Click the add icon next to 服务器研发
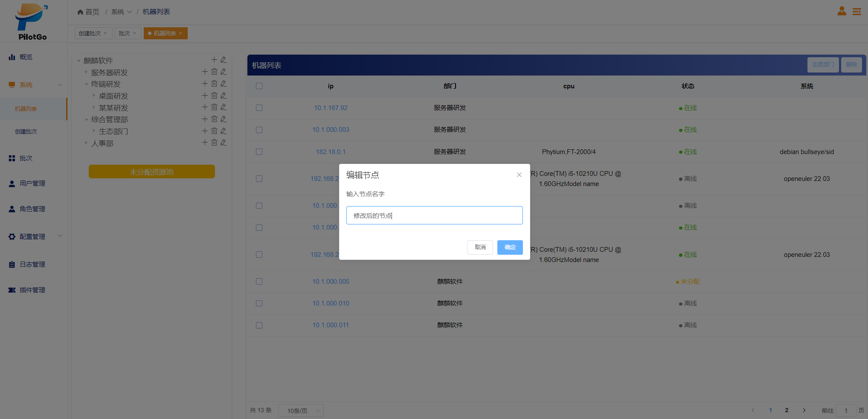This screenshot has width=868, height=419. point(205,72)
